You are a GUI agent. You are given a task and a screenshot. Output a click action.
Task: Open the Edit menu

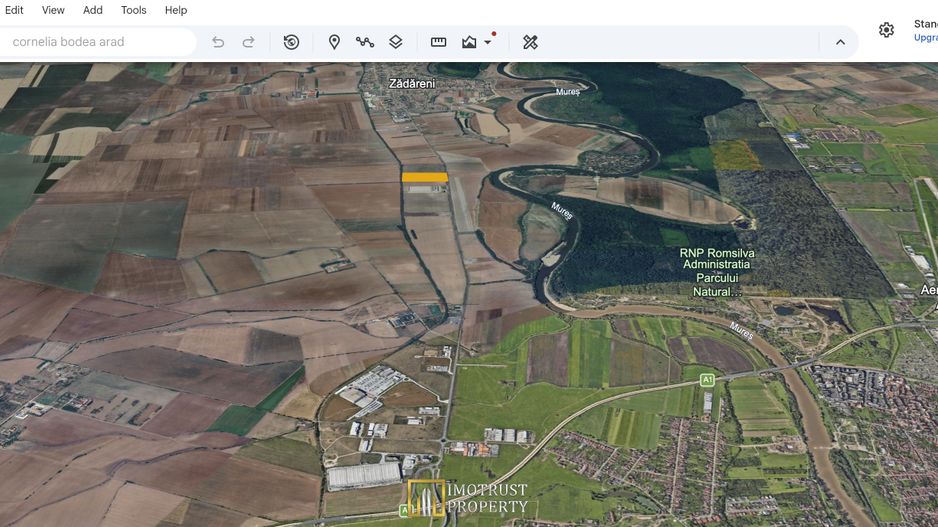[14, 10]
